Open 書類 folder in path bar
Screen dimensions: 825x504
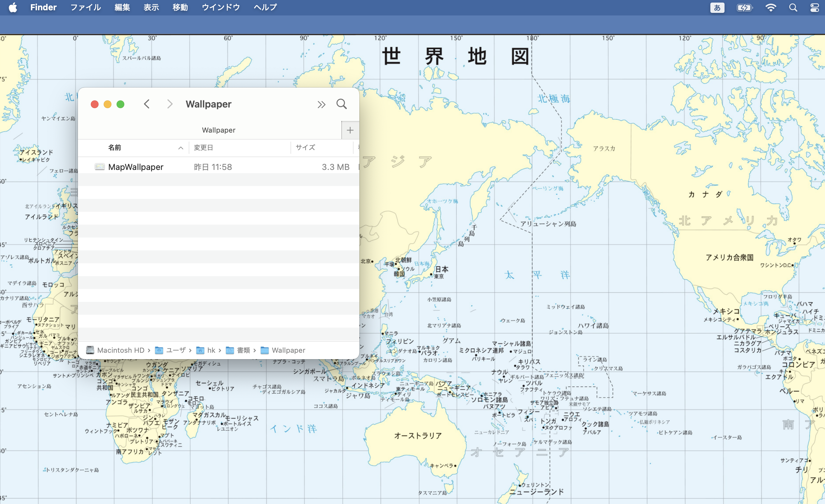tap(238, 350)
